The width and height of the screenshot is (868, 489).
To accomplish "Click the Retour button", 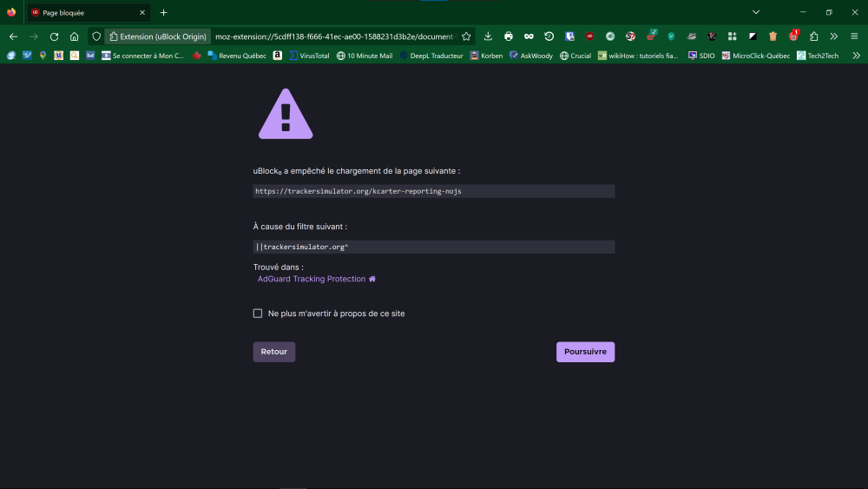I will (x=274, y=352).
